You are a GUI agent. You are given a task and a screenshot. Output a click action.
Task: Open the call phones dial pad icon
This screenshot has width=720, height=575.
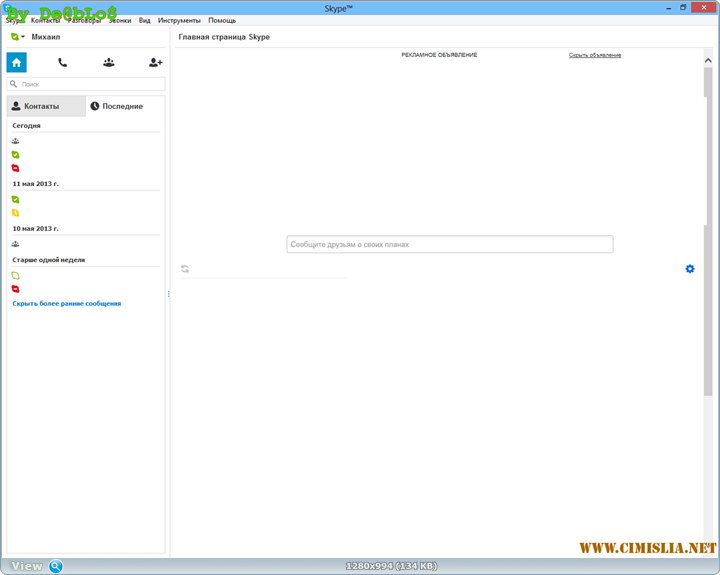click(x=62, y=62)
